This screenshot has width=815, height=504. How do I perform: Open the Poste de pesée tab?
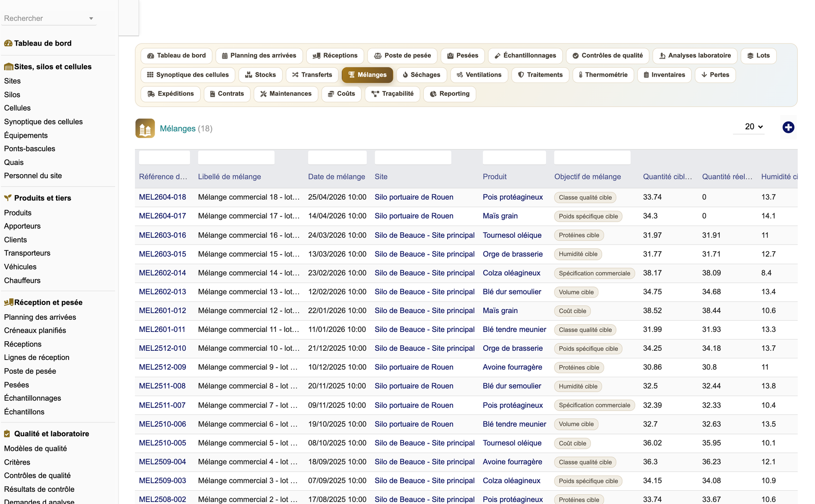coord(402,56)
